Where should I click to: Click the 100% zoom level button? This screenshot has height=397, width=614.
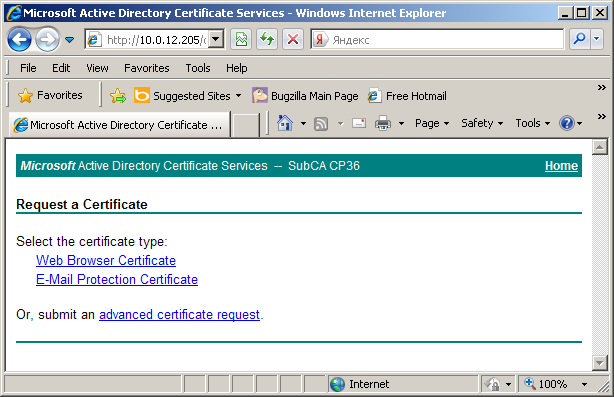[547, 384]
